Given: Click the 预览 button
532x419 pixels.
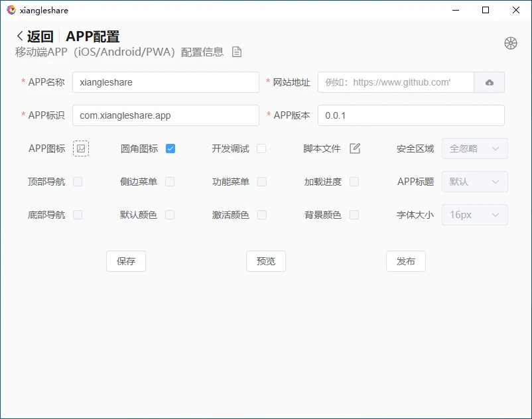Looking at the screenshot, I should pos(266,261).
